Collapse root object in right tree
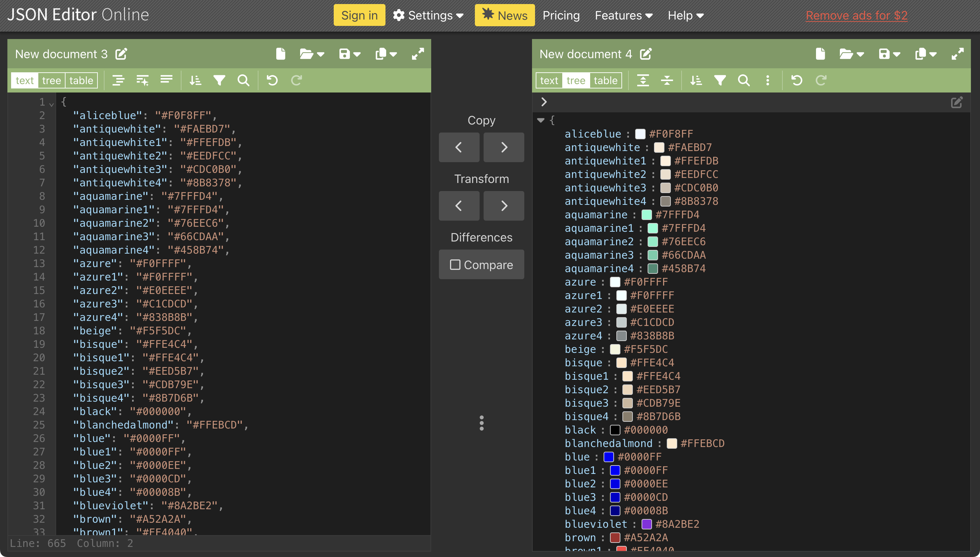 pos(540,120)
